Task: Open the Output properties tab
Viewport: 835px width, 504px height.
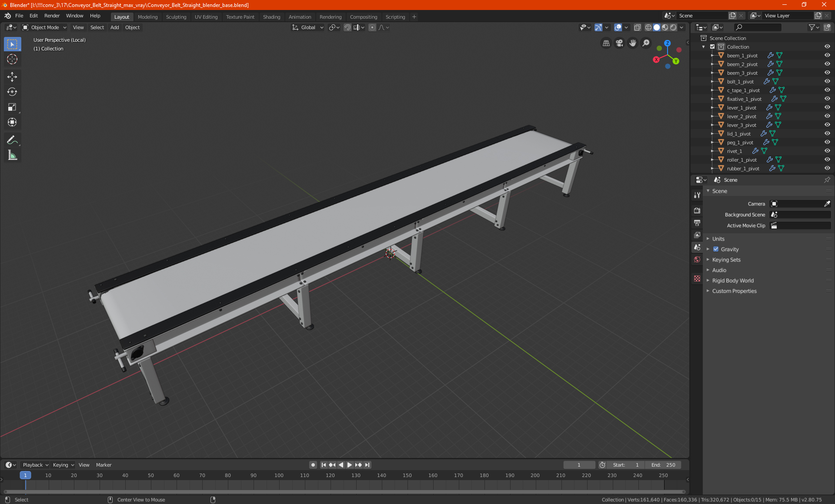Action: (x=697, y=223)
